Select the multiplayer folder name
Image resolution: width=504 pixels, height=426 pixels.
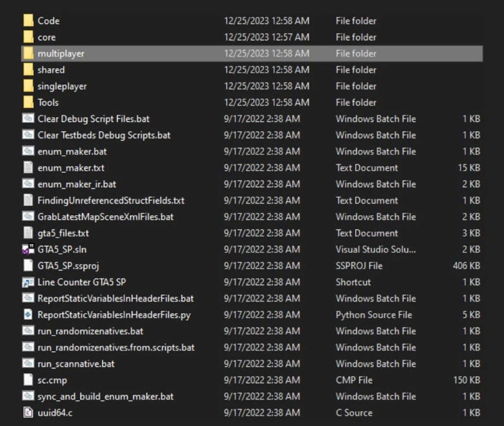pos(61,53)
